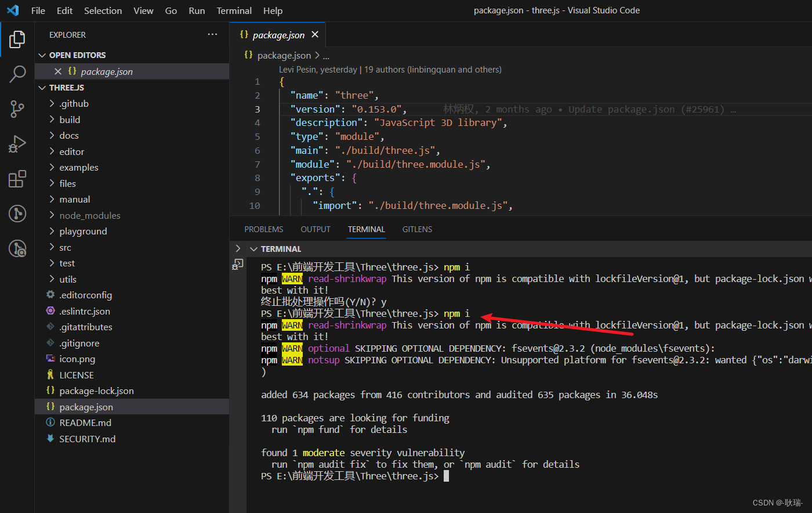Collapse the THREE.JS folder section
This screenshot has height=513, width=812.
tap(42, 88)
